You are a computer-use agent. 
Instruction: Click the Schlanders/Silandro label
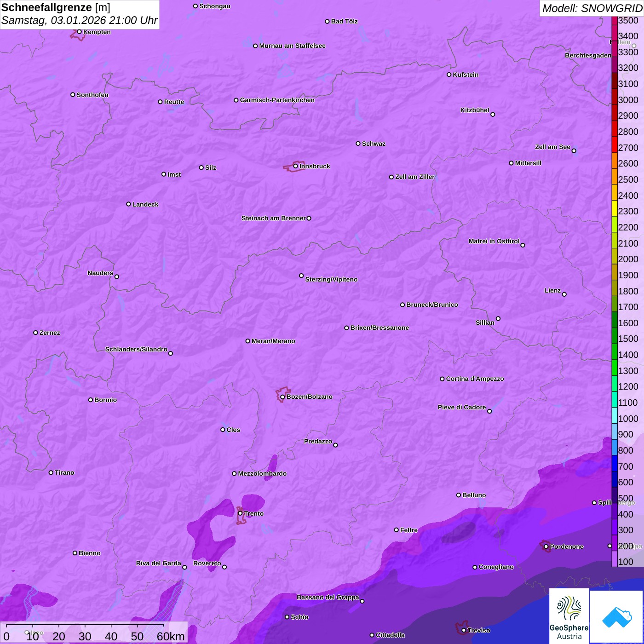(x=136, y=349)
